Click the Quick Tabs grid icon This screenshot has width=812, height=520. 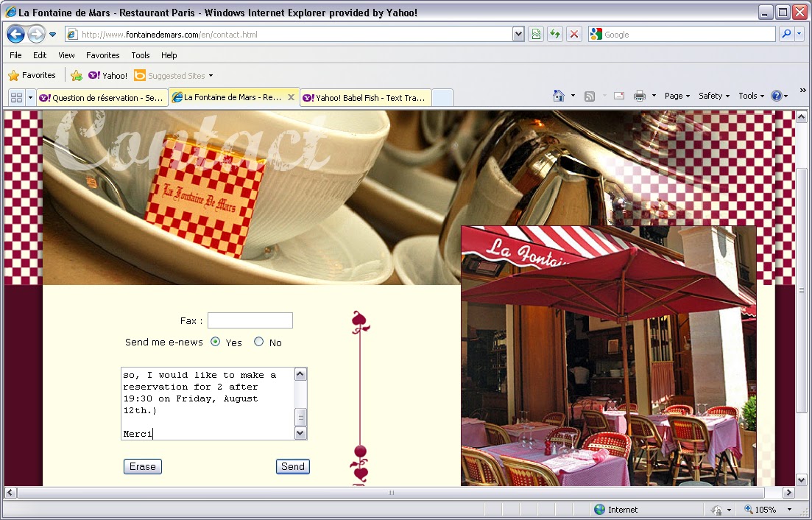[x=17, y=97]
